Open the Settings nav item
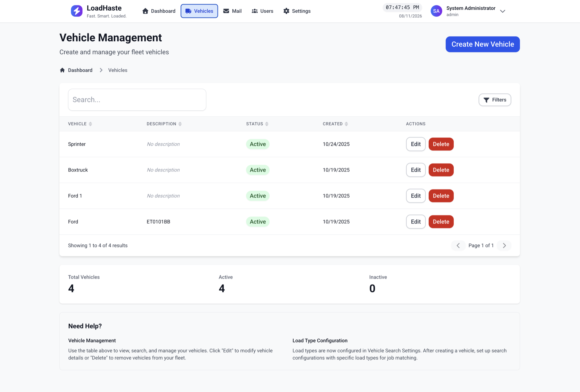This screenshot has width=580, height=392. [297, 11]
